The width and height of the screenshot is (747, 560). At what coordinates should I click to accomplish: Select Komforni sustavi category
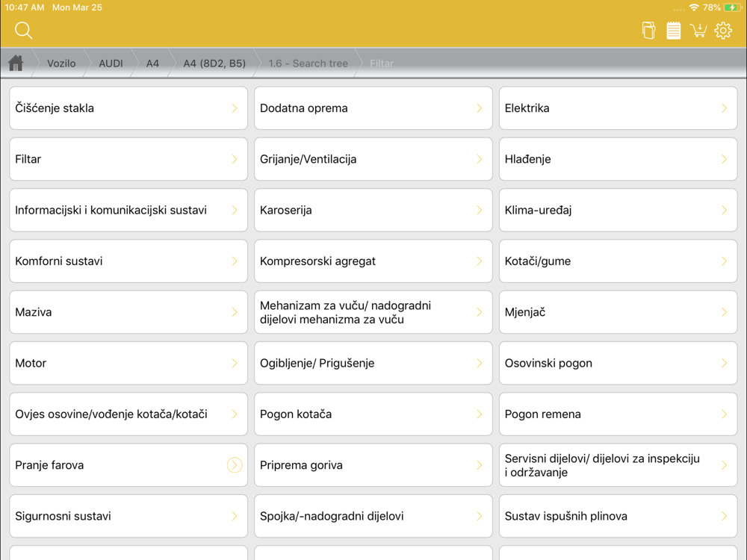[x=128, y=261]
